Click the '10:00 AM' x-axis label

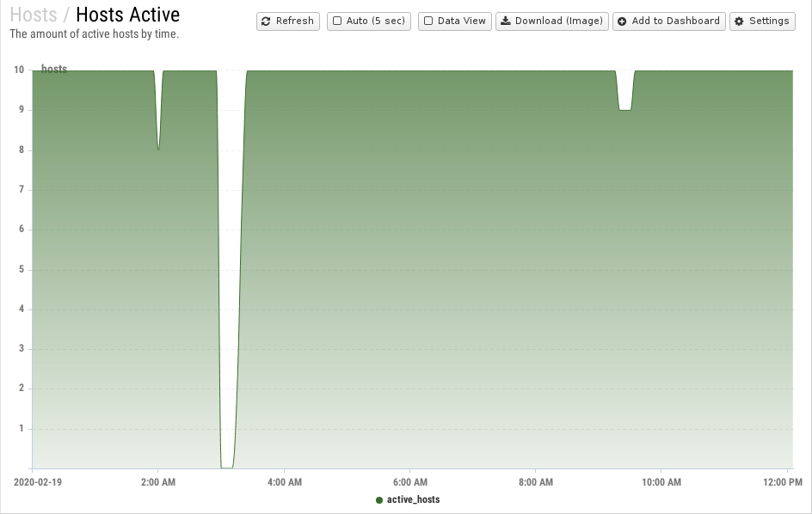click(661, 482)
